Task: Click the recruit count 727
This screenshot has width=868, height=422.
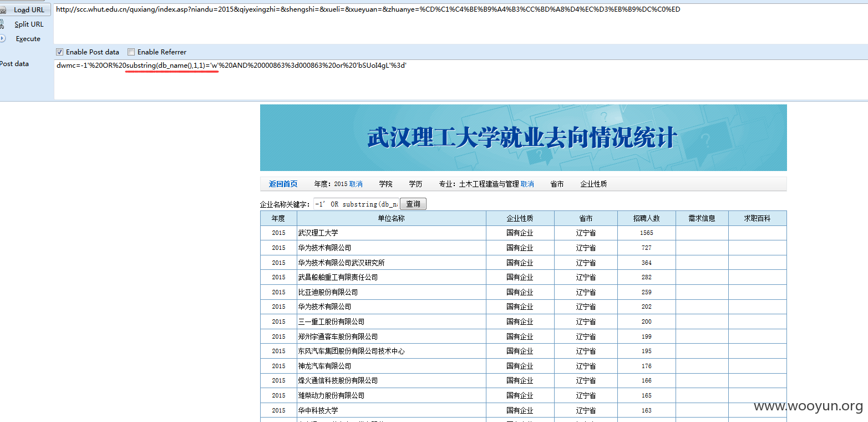Action: point(647,248)
